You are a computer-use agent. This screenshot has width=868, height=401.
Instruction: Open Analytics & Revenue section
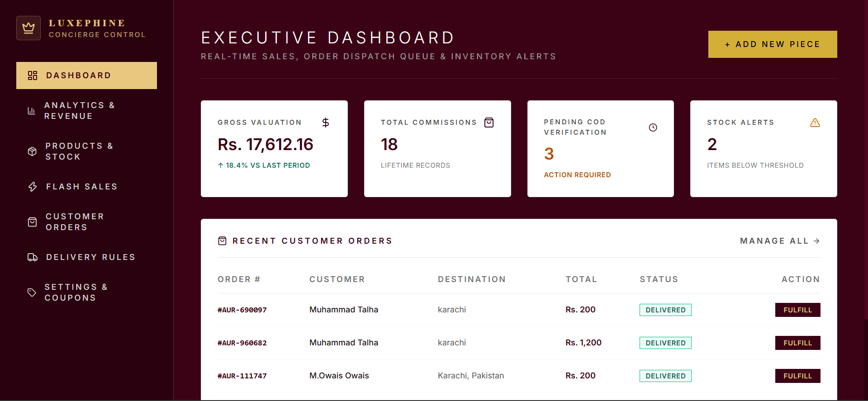pyautogui.click(x=86, y=111)
